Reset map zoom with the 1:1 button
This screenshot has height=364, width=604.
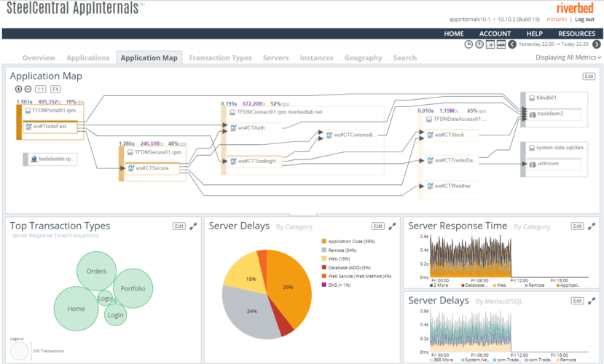coord(41,90)
